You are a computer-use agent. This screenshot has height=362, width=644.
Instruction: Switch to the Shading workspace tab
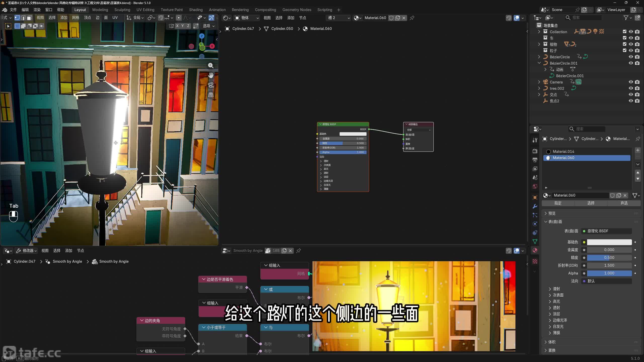click(196, 10)
